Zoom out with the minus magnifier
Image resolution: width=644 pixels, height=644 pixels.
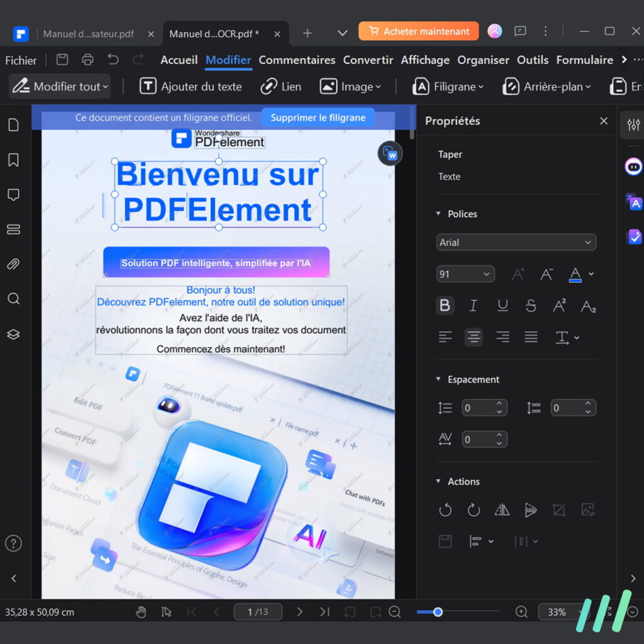(x=395, y=612)
